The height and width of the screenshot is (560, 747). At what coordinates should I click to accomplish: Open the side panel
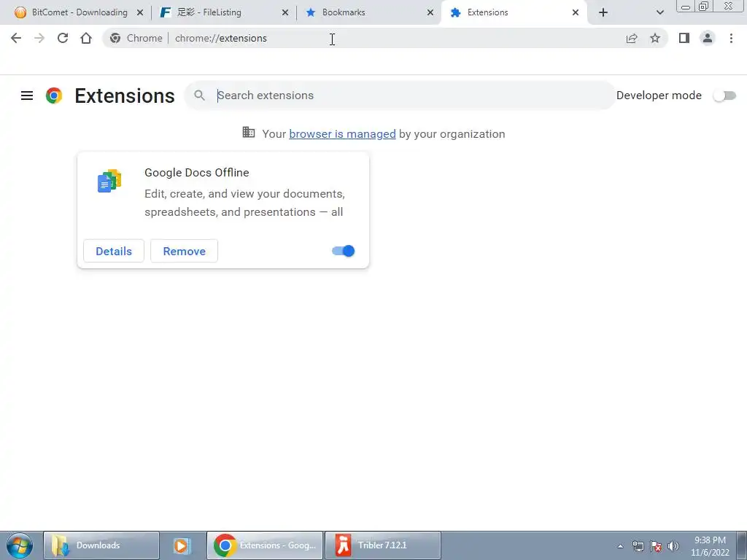tap(684, 38)
